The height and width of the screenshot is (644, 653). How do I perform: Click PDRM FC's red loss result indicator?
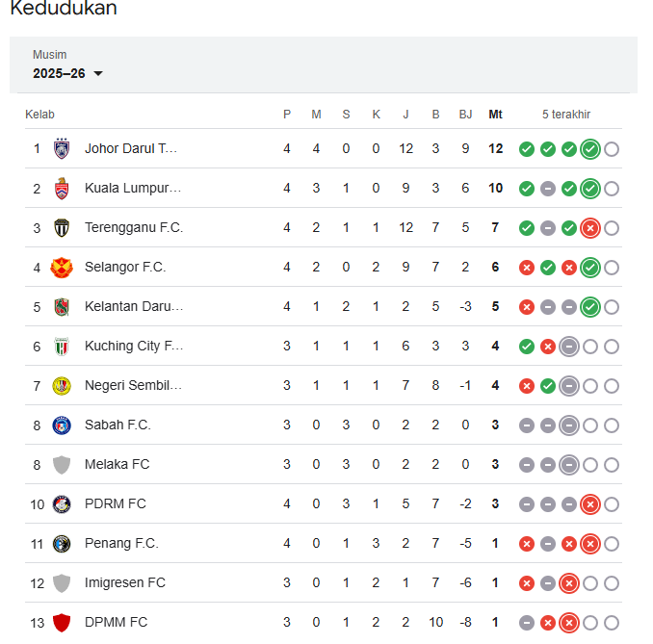pyautogui.click(x=590, y=504)
